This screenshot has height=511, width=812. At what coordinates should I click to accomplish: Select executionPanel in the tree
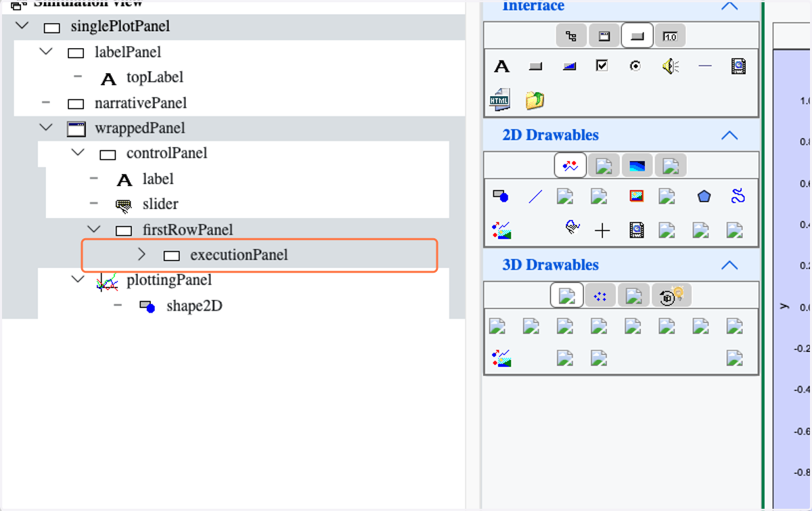click(x=239, y=255)
